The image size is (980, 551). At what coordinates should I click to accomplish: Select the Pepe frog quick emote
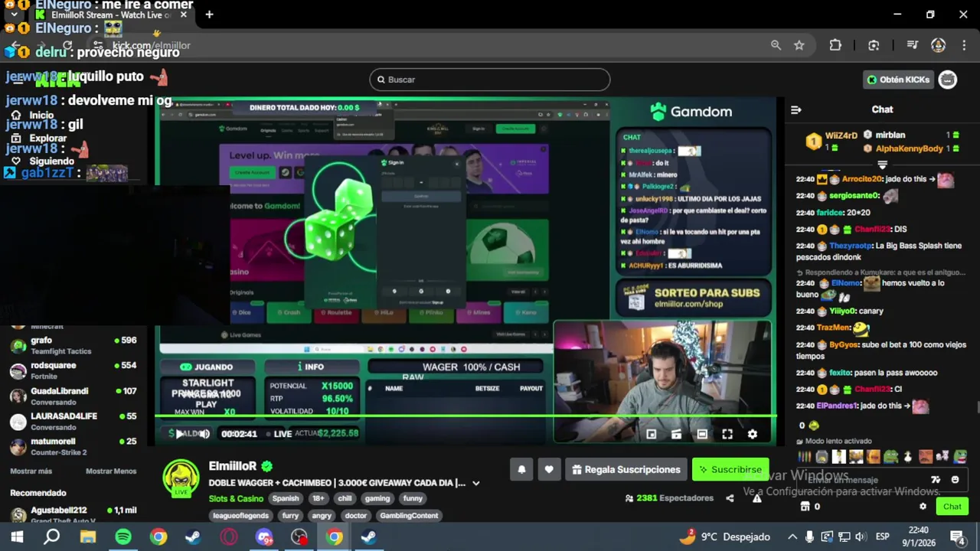tap(891, 458)
